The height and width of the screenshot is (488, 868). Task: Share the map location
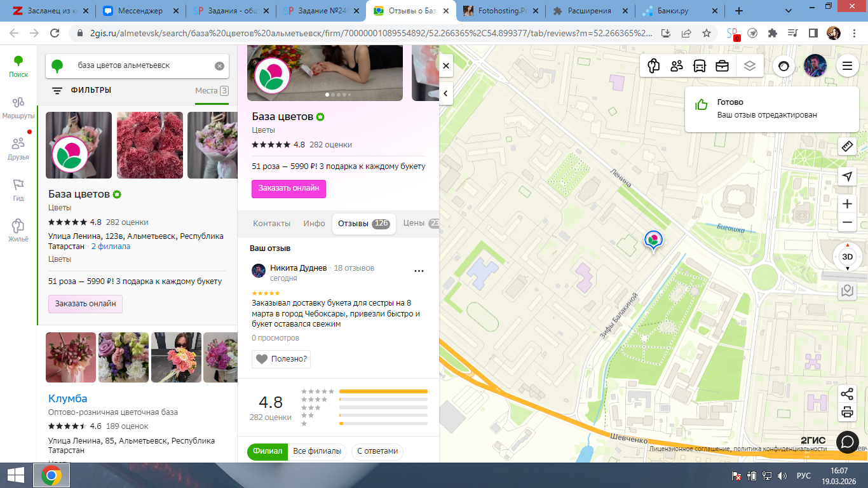847,395
